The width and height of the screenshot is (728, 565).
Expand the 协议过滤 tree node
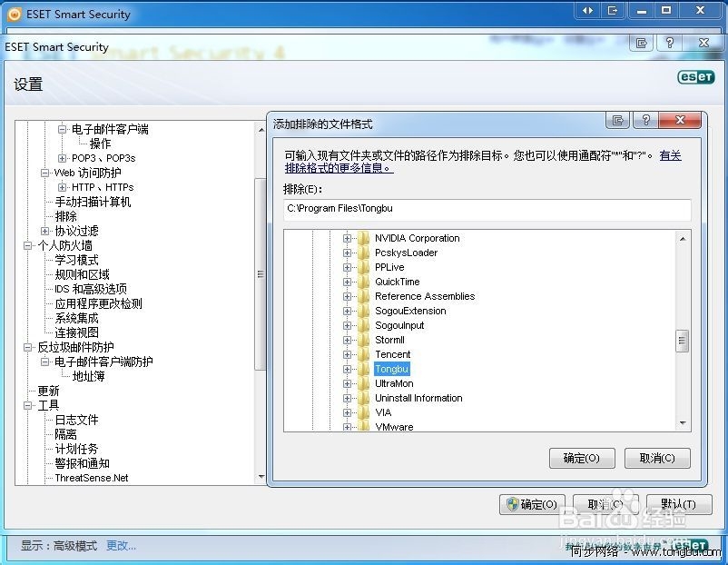44,231
